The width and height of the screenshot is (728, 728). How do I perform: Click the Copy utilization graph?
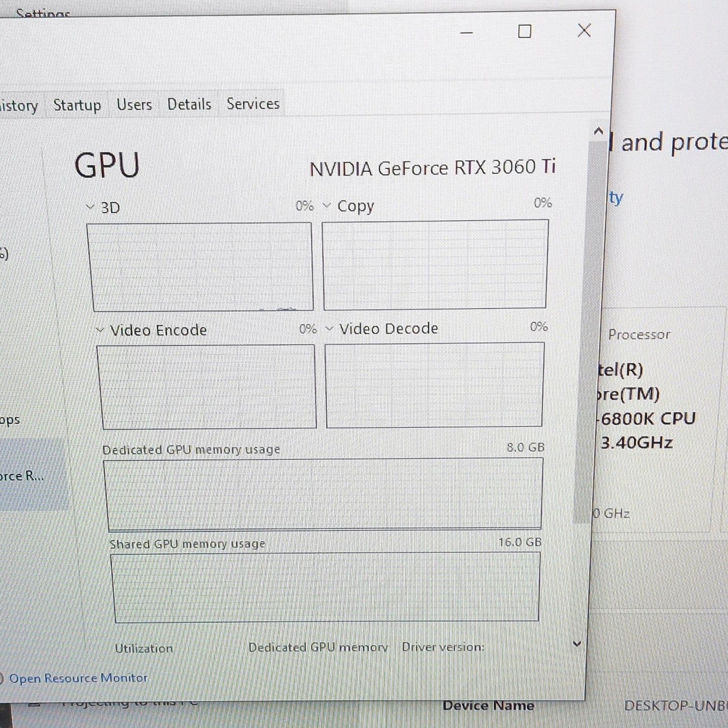click(x=435, y=264)
